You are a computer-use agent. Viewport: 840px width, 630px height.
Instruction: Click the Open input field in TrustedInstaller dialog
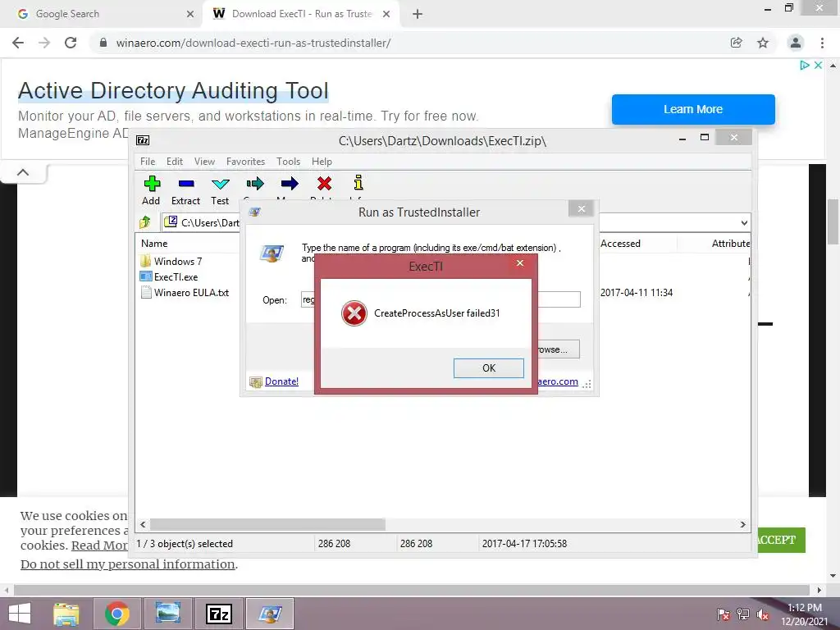(441, 299)
